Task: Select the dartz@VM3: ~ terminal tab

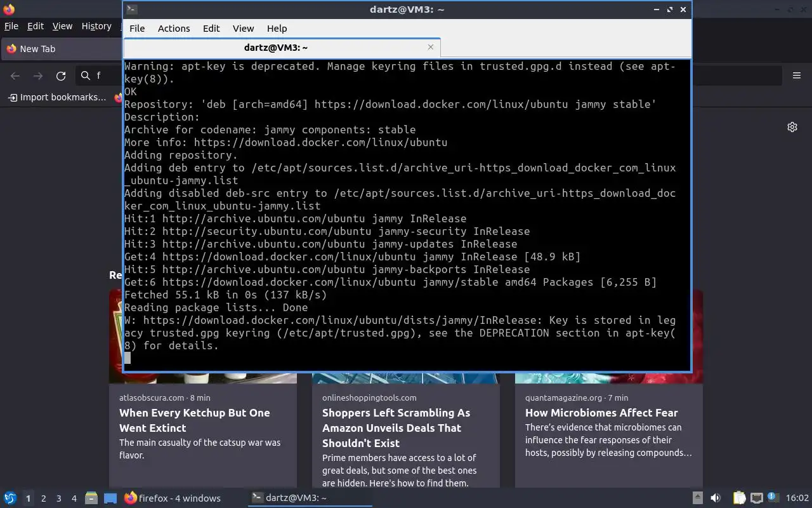Action: pyautogui.click(x=282, y=48)
